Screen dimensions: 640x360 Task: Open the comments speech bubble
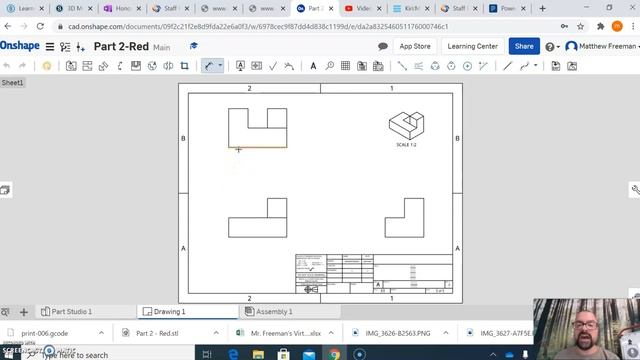382,46
